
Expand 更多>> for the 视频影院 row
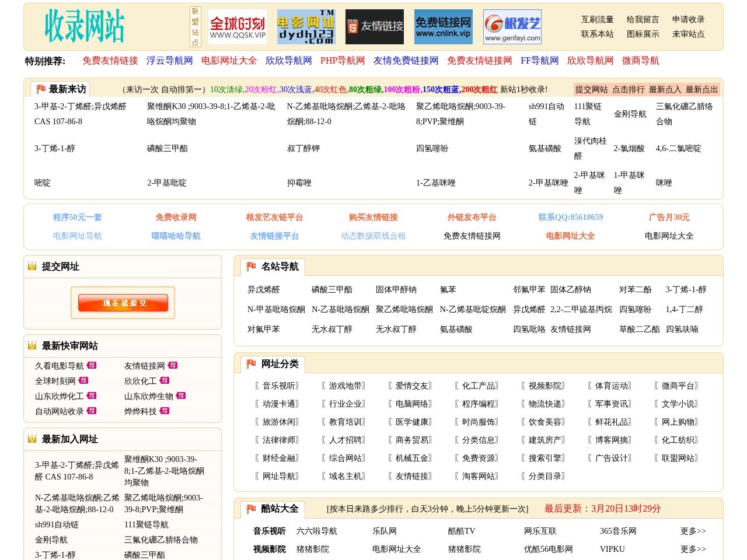click(x=693, y=549)
